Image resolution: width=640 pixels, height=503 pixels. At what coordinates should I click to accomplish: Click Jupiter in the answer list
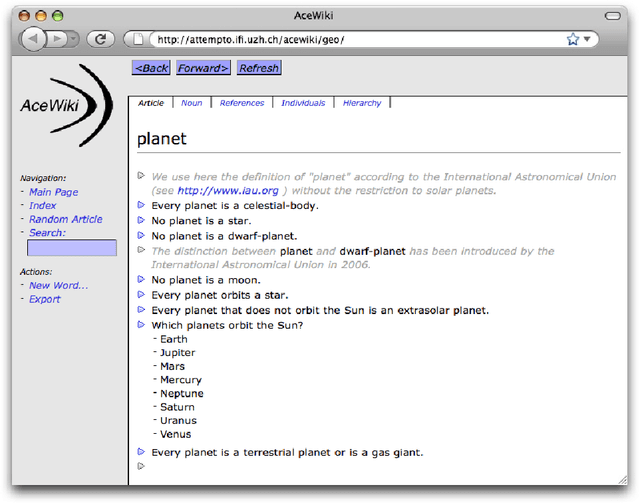point(178,353)
